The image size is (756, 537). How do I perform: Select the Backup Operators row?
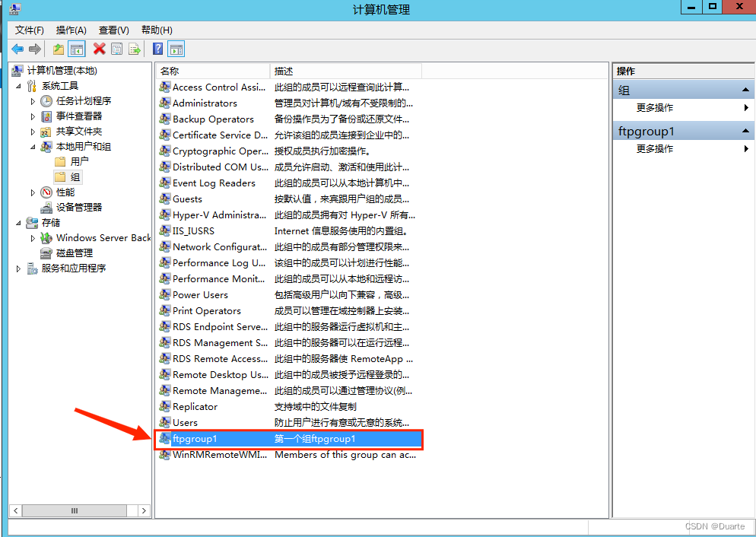[x=289, y=119]
